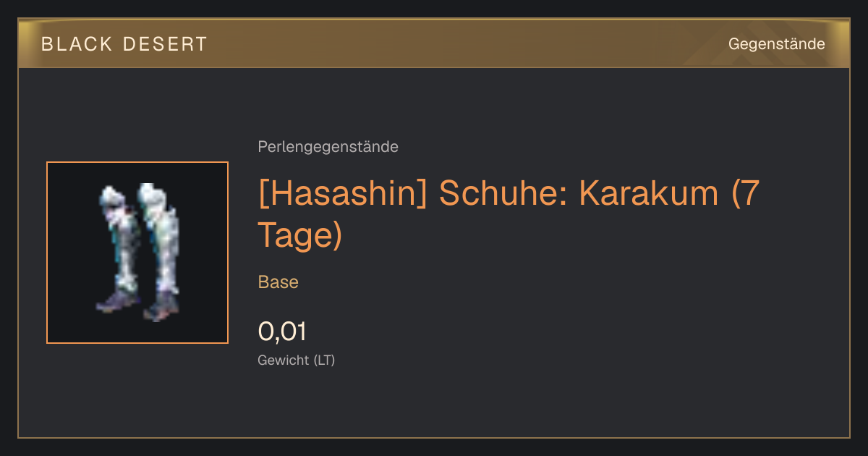868x456 pixels.
Task: Click the 0,01 weight value
Action: point(282,332)
